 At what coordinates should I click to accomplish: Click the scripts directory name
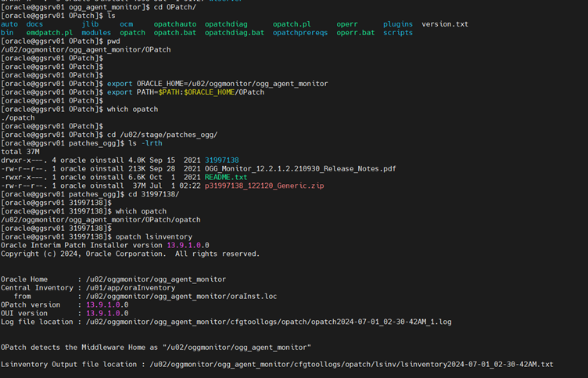[x=398, y=33]
